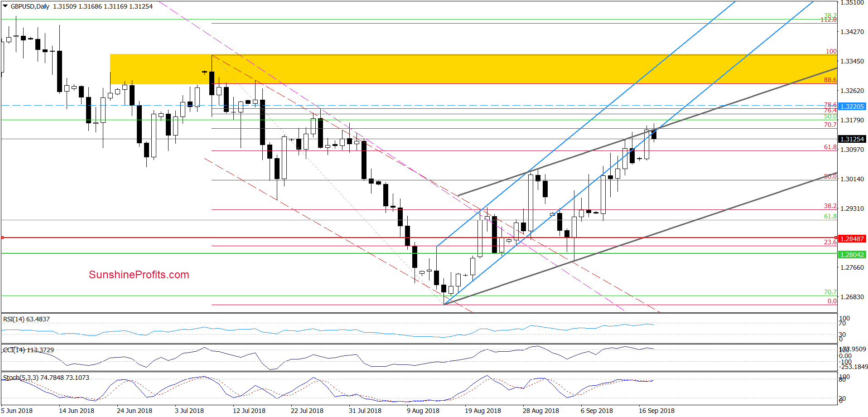Viewport: 868px width, 417px height.
Task: Click the 3 Jul 2018 date label
Action: (189, 411)
